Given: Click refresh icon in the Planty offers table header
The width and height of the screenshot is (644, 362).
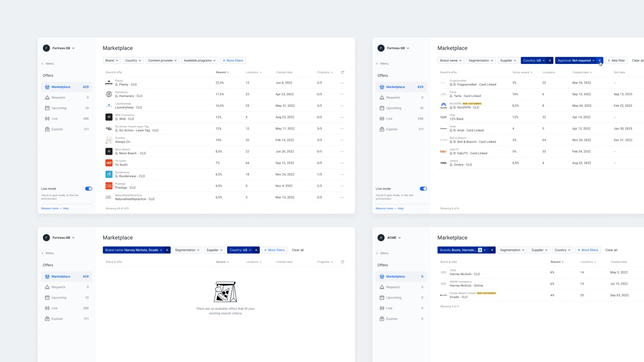Looking at the screenshot, I should pos(343,72).
